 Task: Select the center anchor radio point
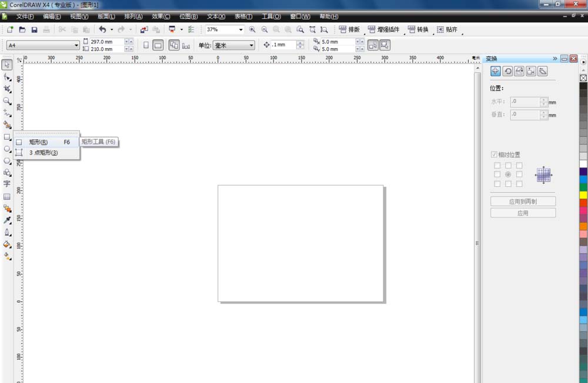(508, 174)
